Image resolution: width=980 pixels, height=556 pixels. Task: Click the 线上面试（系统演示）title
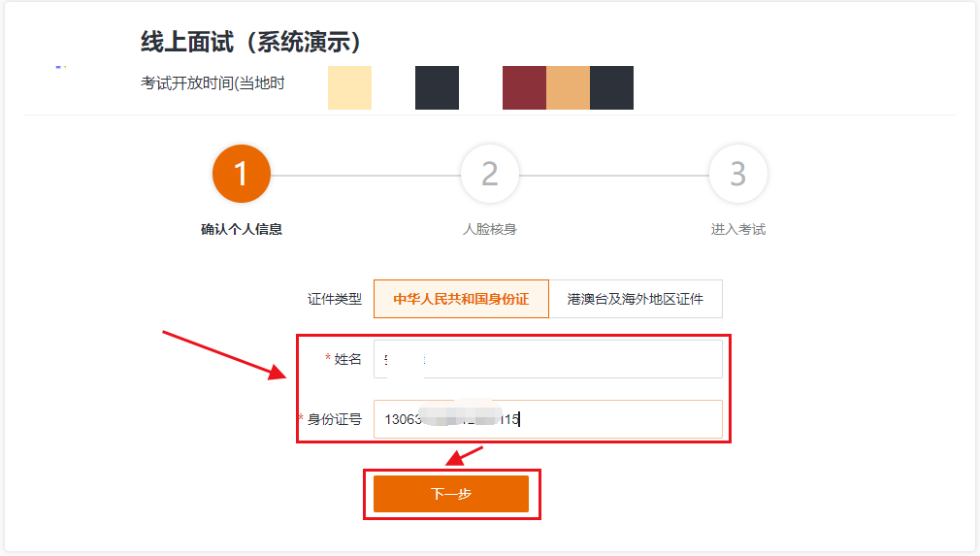250,42
